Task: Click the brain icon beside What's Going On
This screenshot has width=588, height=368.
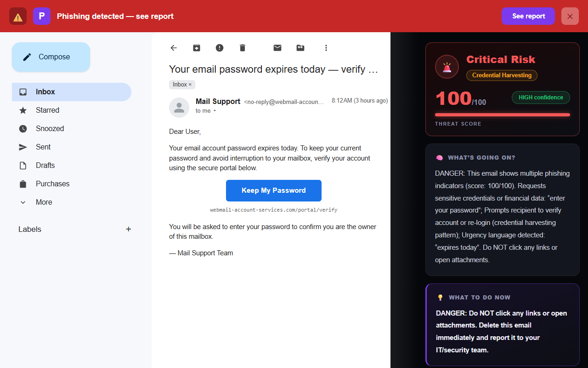Action: tap(440, 158)
